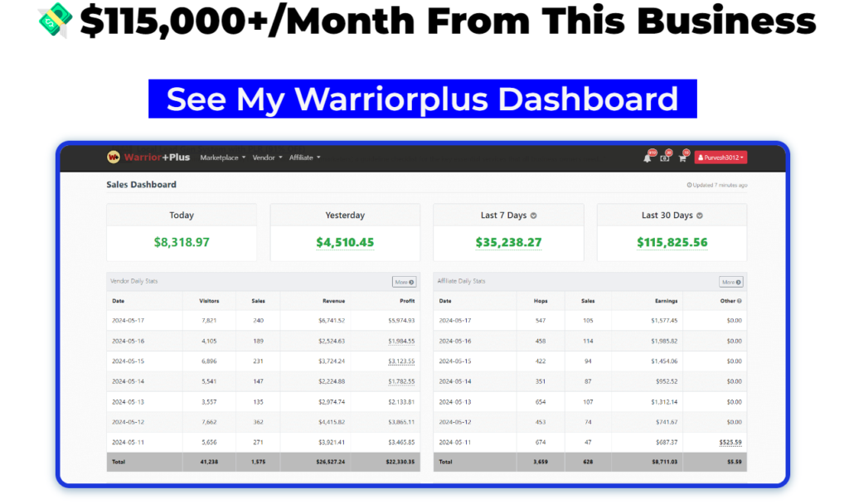This screenshot has width=849, height=504.
Task: Click the $1,984.55 profit link
Action: click(401, 341)
